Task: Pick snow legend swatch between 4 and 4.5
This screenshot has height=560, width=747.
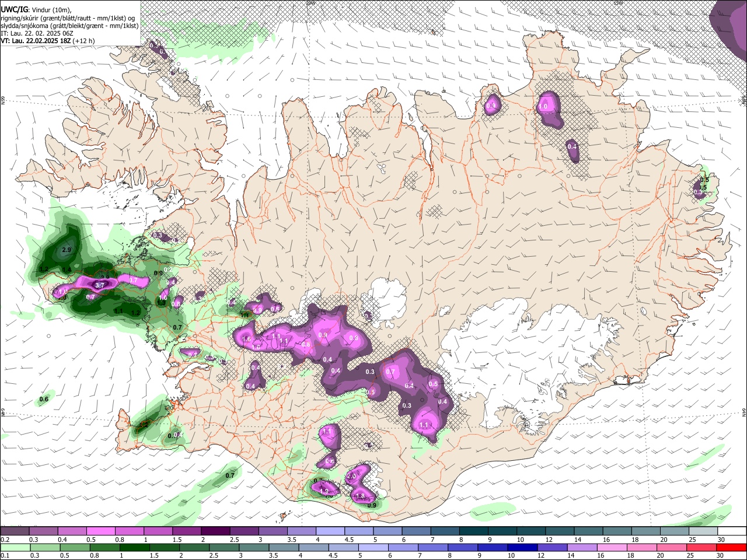Action: click(x=330, y=531)
